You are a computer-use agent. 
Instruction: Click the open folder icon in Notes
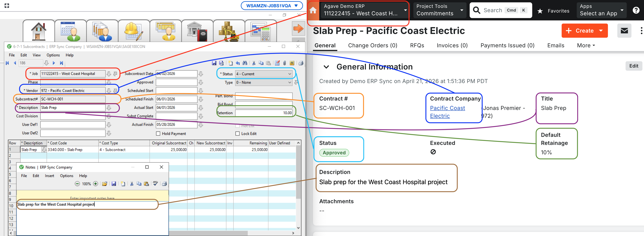[x=105, y=184]
